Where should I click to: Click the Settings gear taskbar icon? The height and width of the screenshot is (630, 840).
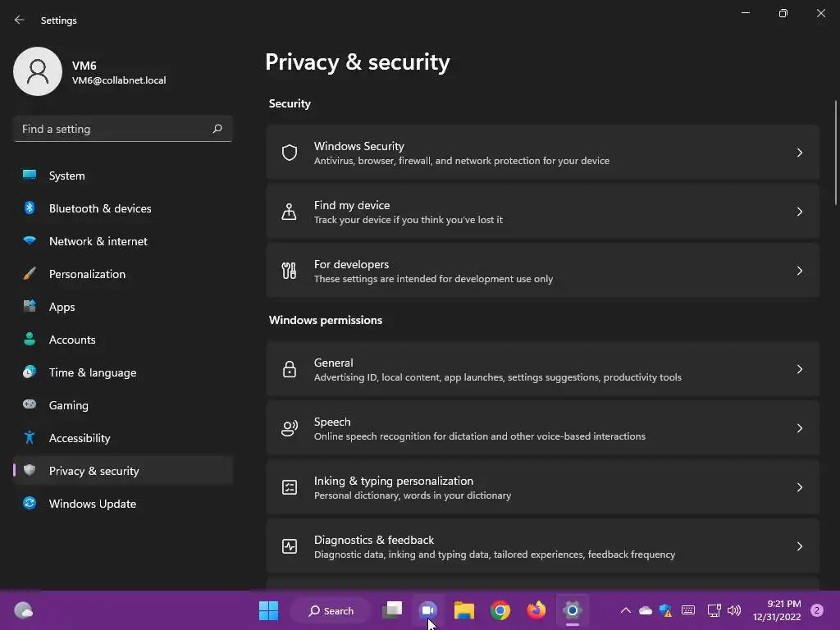pos(572,610)
